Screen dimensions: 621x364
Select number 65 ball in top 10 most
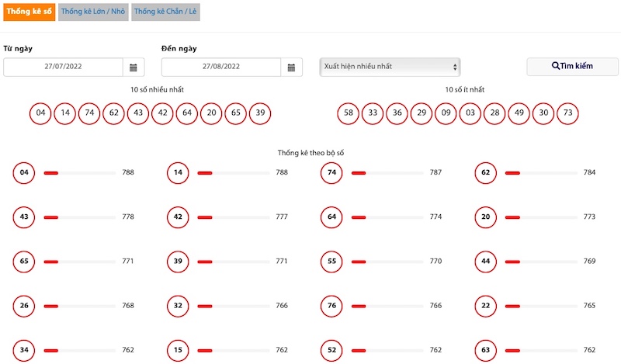pos(236,113)
